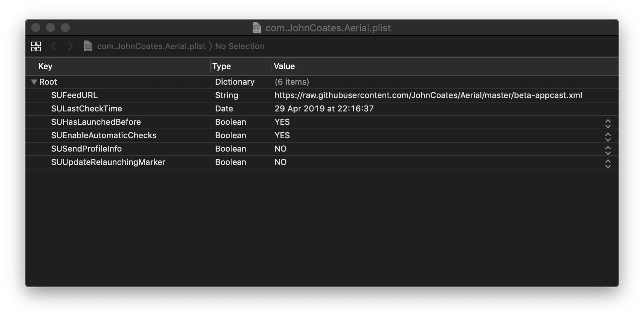Screen dimensions: 644x318
Task: Select the SUUpdateRelaunchingMarker key
Action: pyautogui.click(x=108, y=162)
